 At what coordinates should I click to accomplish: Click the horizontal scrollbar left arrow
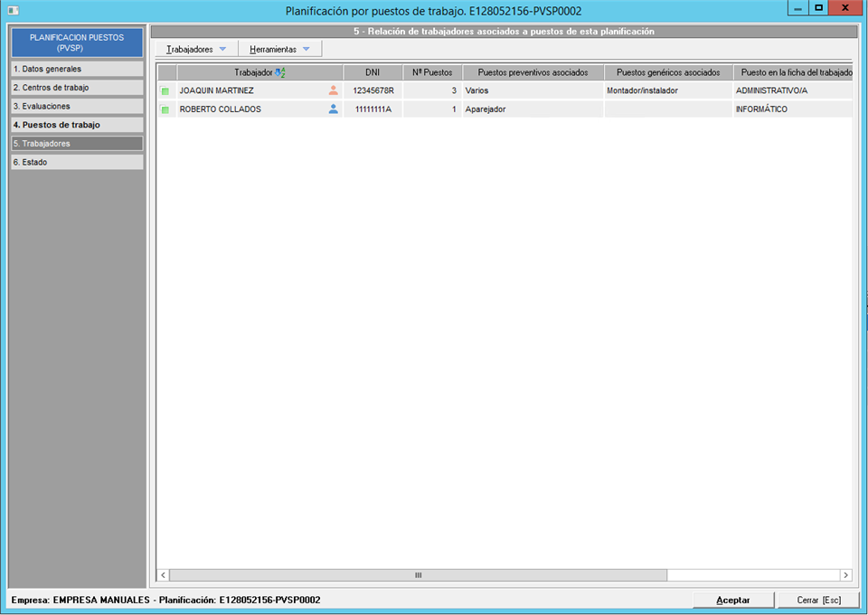click(x=164, y=575)
